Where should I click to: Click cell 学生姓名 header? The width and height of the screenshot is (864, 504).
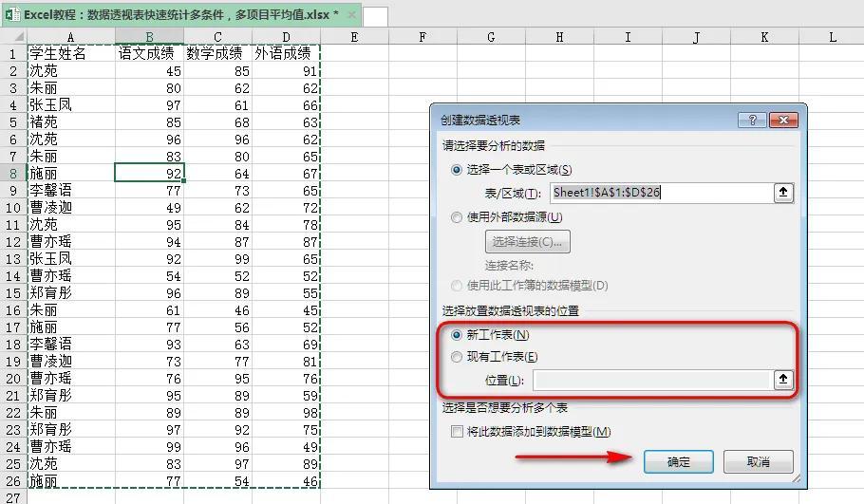(x=71, y=54)
